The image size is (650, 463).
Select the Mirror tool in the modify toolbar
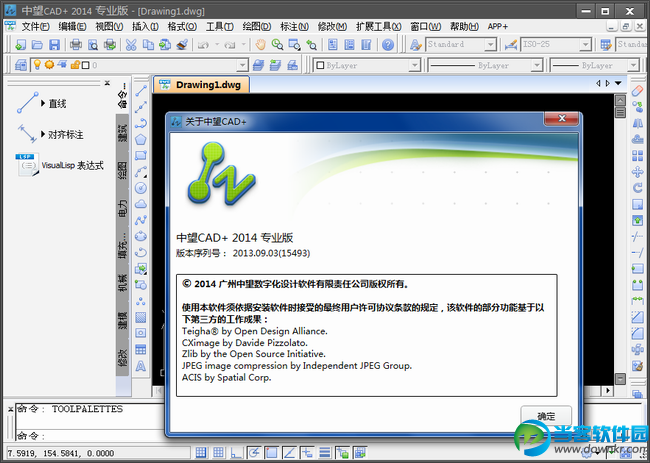tap(637, 123)
